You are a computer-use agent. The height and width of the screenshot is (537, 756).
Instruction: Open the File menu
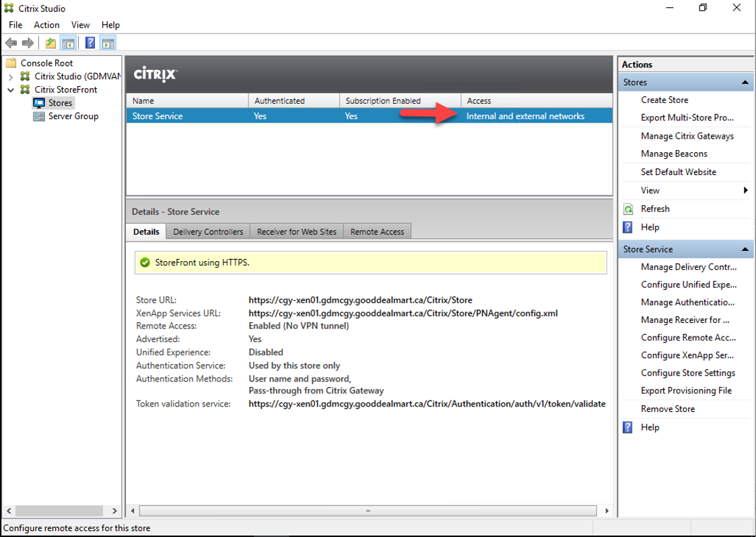[x=15, y=25]
